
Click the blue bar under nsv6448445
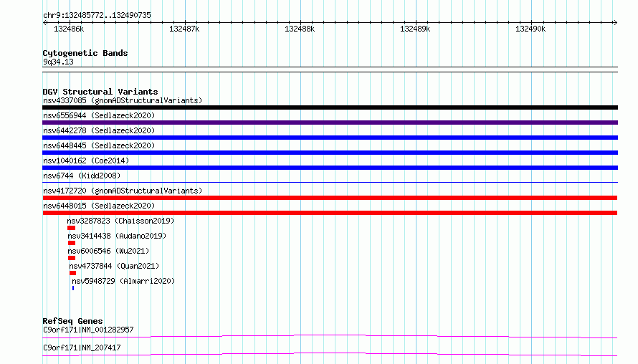point(330,153)
